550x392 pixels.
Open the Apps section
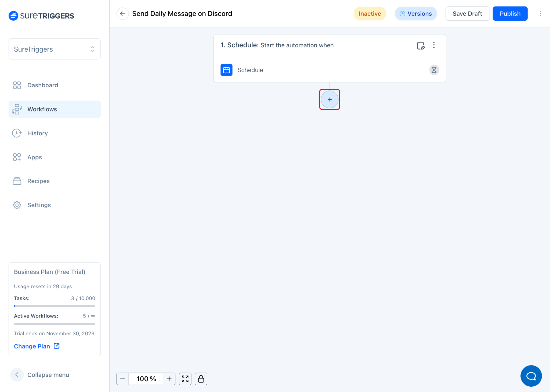[34, 157]
